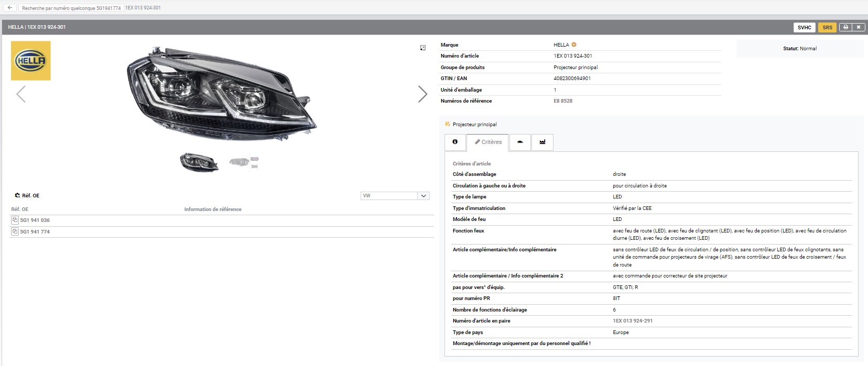Open the SRS safety information
The height and width of the screenshot is (366, 868).
coord(827,27)
